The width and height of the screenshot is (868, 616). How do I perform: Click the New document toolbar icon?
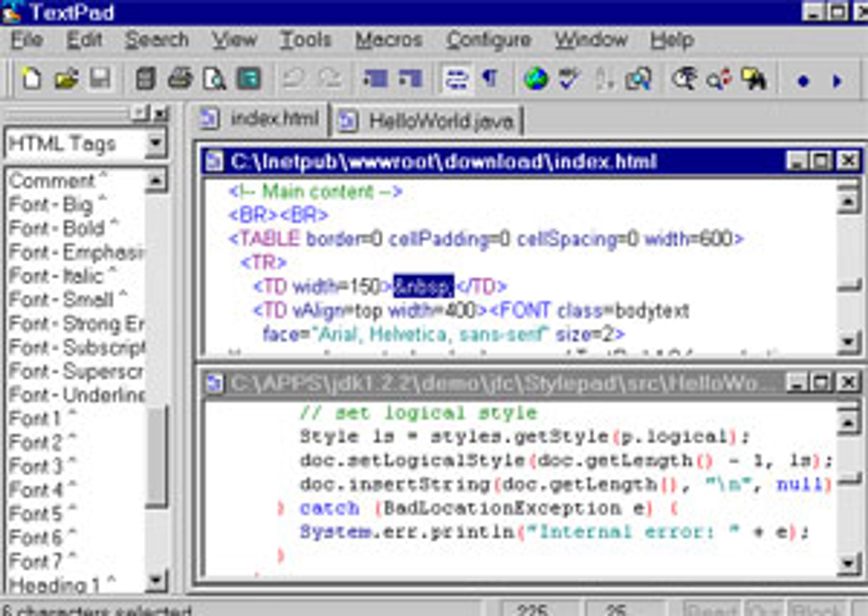pos(31,79)
